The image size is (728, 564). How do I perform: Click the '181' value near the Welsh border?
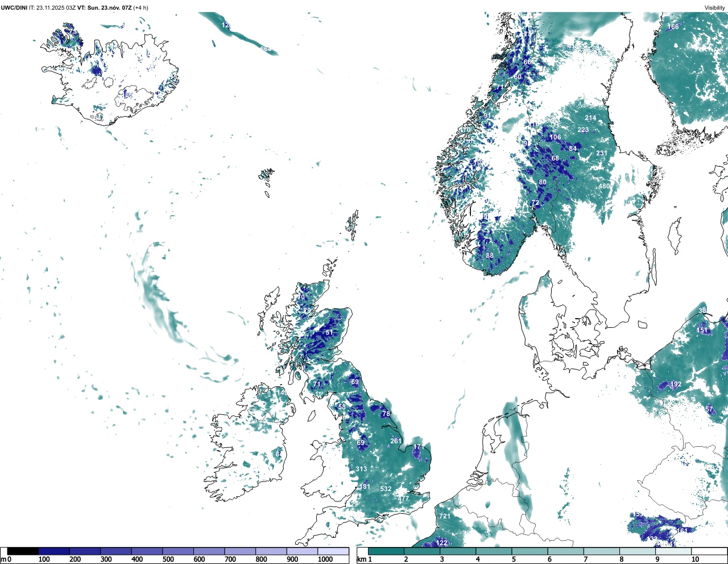(365, 487)
